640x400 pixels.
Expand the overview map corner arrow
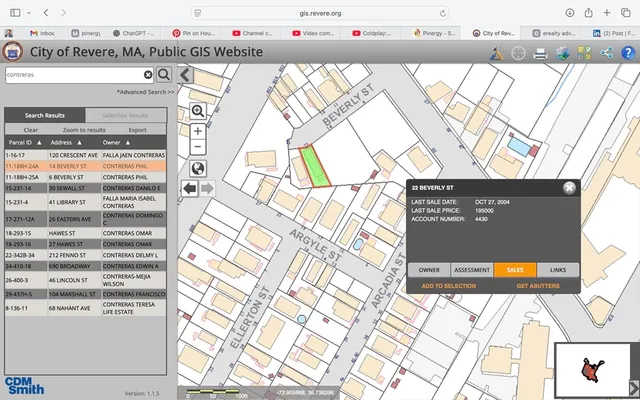pos(633,388)
